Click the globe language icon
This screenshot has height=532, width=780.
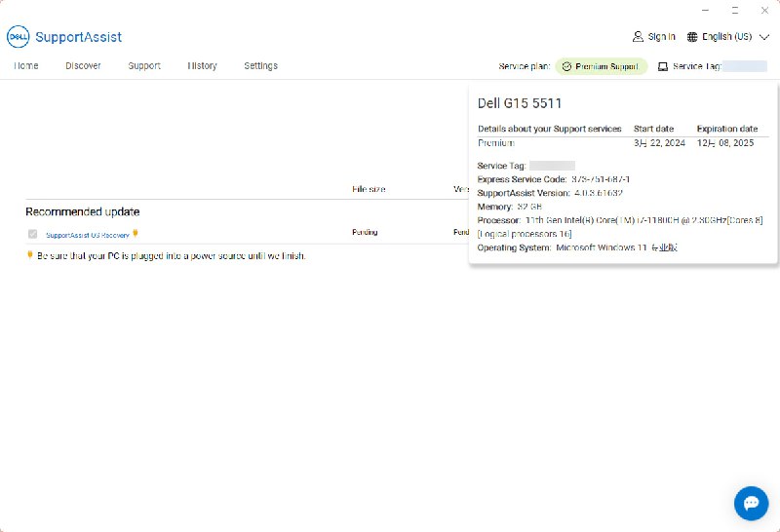tap(692, 37)
